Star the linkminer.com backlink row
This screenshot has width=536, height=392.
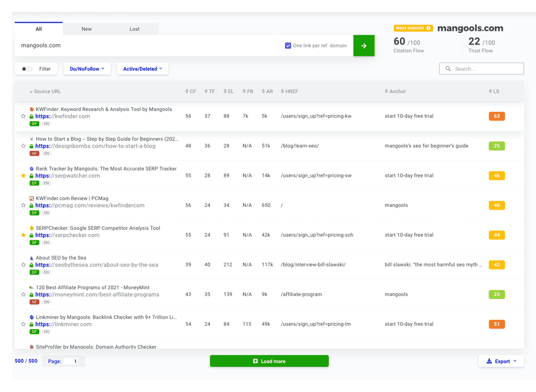(x=23, y=324)
